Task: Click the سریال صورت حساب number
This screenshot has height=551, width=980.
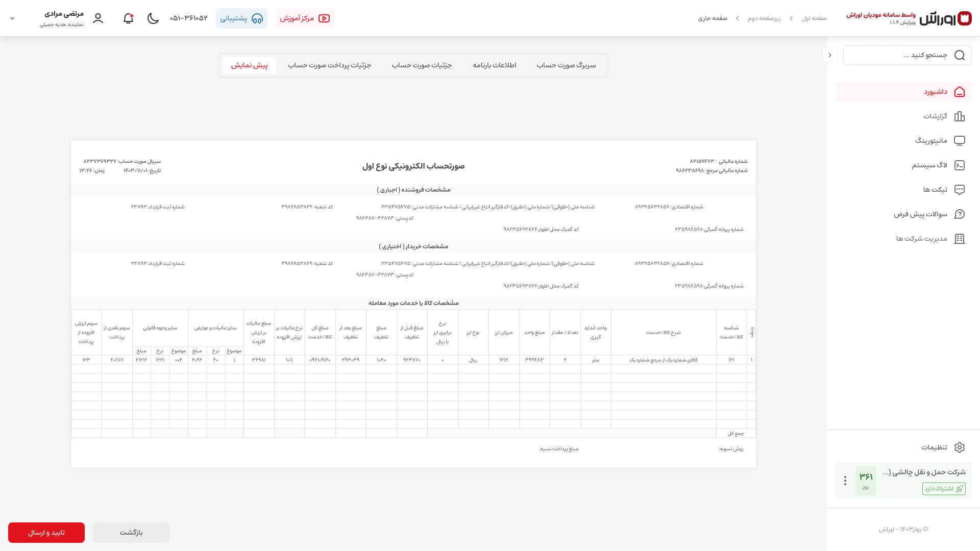Action: click(x=122, y=161)
